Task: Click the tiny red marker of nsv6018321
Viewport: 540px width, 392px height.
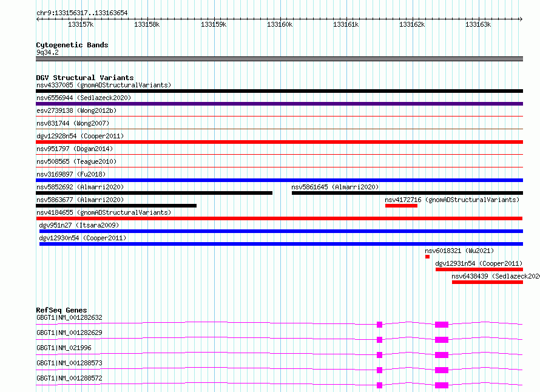Action: 427,257
